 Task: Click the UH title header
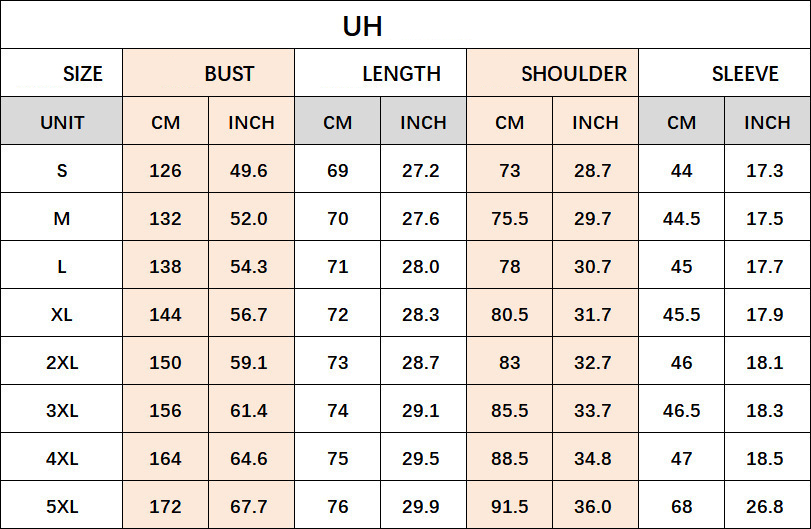(x=362, y=26)
